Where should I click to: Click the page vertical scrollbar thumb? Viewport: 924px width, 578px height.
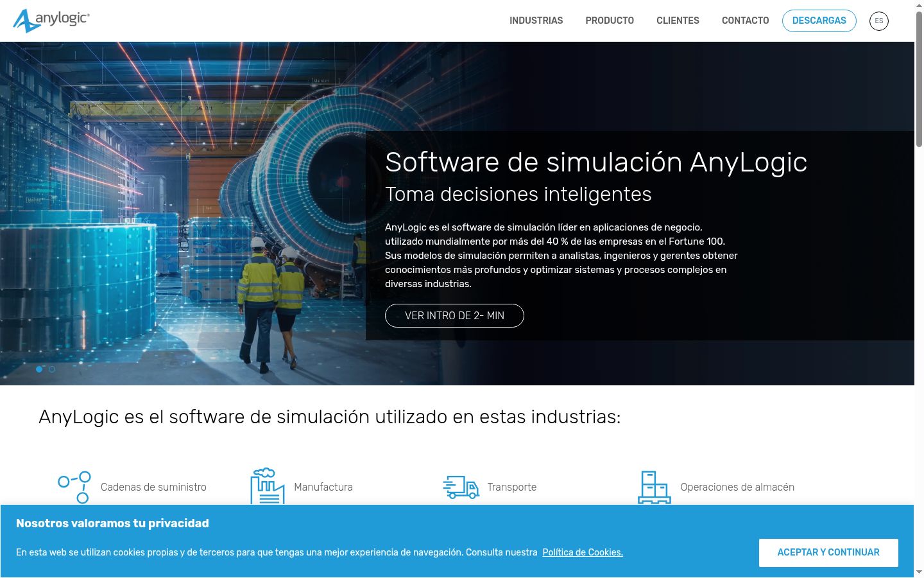(x=919, y=80)
